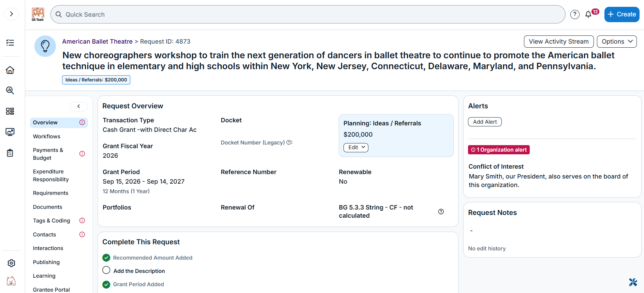Open the task list icon in sidebar
Image resolution: width=644 pixels, height=293 pixels.
pos(10,43)
